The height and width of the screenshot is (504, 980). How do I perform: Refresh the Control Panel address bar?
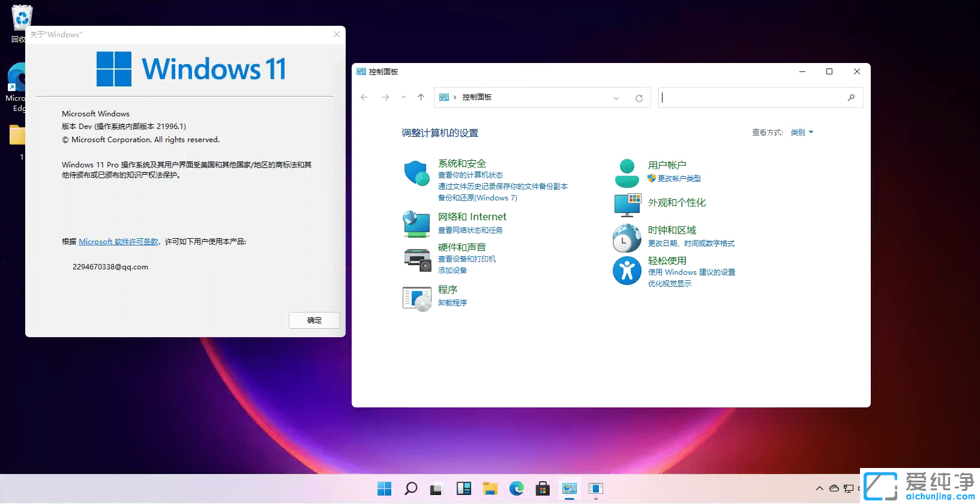coord(639,98)
